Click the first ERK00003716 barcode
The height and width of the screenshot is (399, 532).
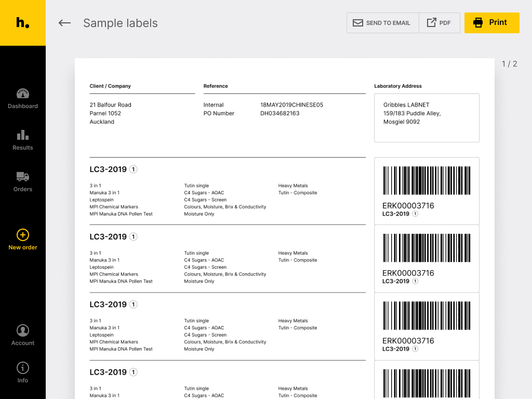point(427,180)
